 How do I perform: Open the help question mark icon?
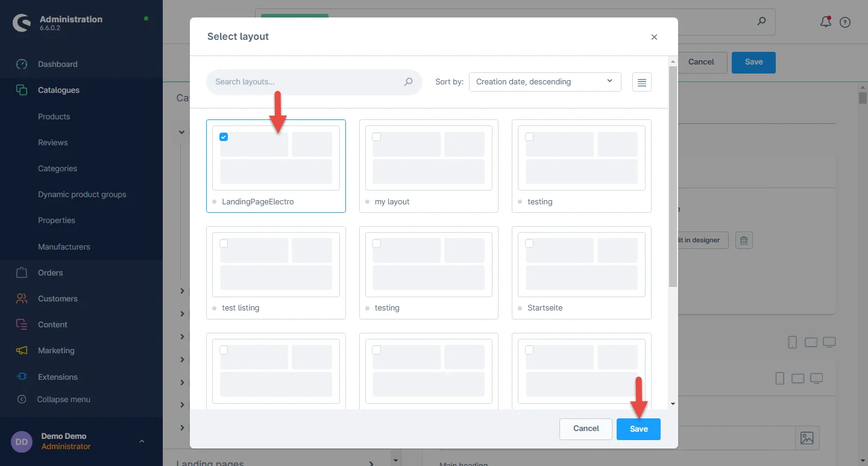coord(845,22)
